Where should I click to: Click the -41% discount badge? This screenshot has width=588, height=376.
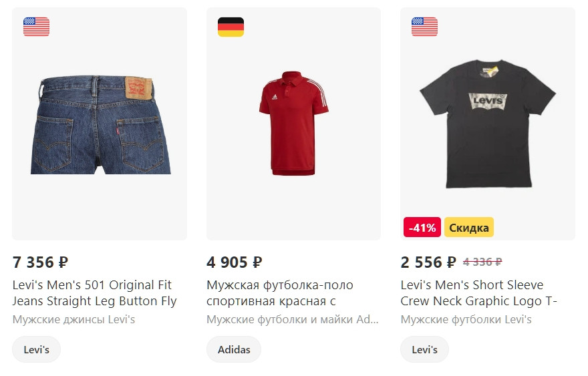(422, 228)
